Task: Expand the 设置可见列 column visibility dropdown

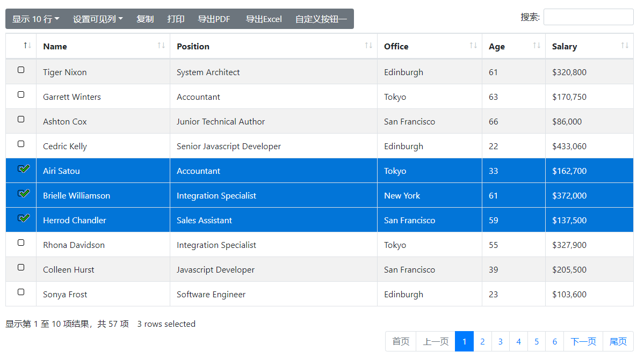Action: [98, 19]
